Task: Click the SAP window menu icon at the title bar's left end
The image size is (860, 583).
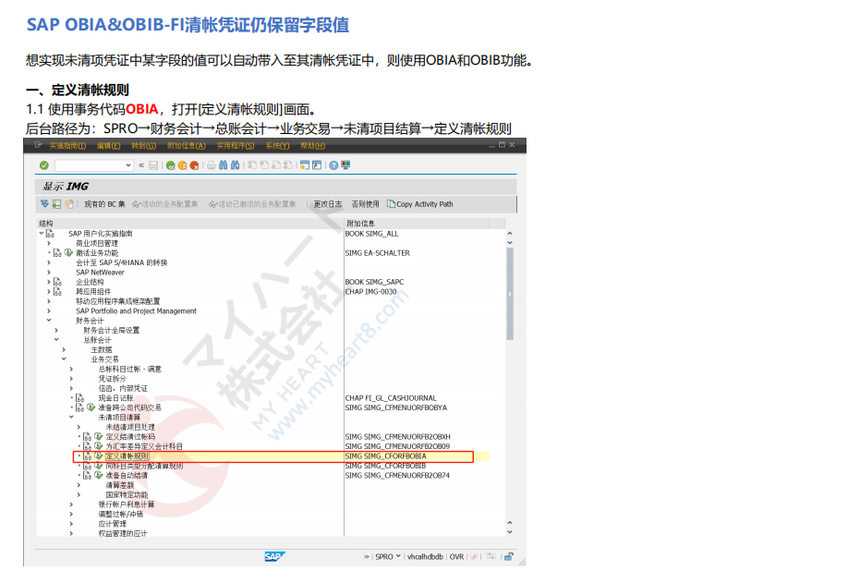Action: pos(38,145)
